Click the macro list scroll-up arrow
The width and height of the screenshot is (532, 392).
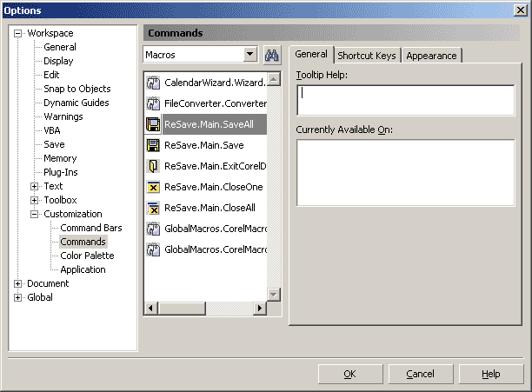click(274, 80)
